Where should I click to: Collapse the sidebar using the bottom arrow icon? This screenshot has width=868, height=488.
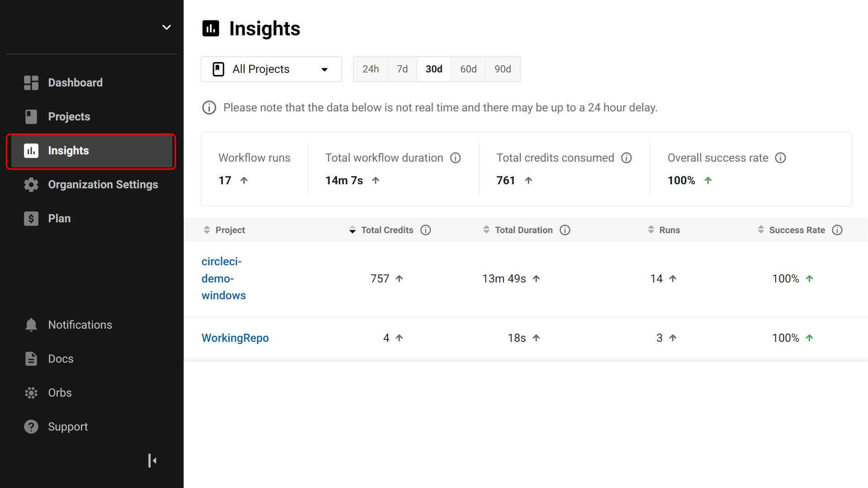coord(152,460)
